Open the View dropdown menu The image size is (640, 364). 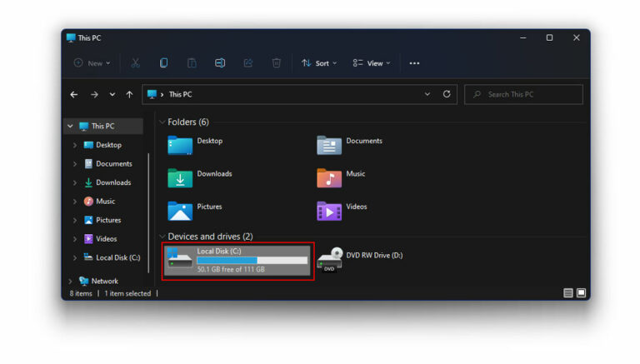tap(372, 63)
